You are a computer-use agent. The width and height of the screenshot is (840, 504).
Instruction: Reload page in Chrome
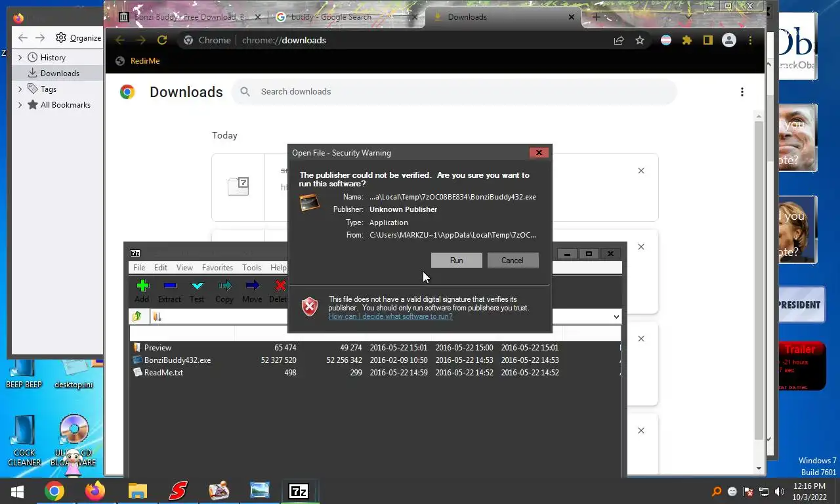coord(162,40)
